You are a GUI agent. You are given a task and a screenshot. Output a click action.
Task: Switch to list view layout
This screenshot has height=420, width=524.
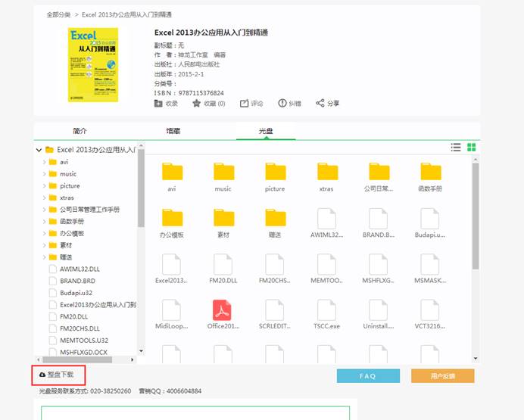(x=456, y=148)
